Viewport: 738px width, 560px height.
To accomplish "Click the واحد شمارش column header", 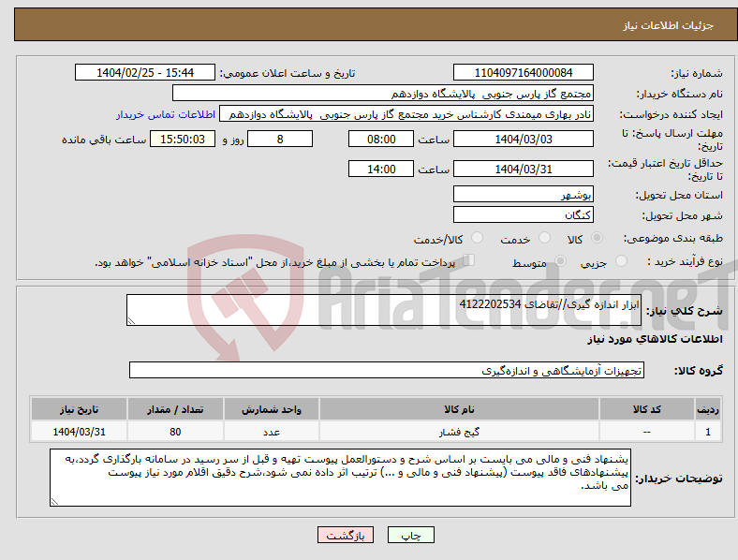I will (272, 409).
